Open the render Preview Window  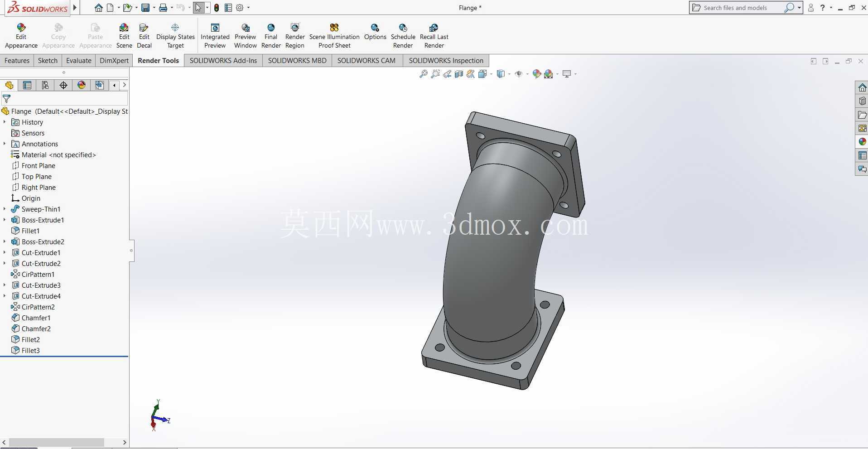(245, 36)
